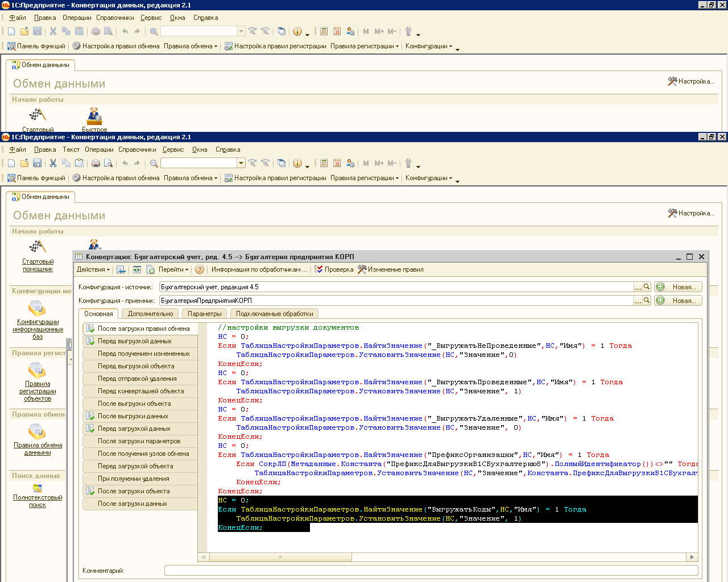This screenshot has height=582, width=728.
Task: Click Проверка button
Action: pos(333,269)
